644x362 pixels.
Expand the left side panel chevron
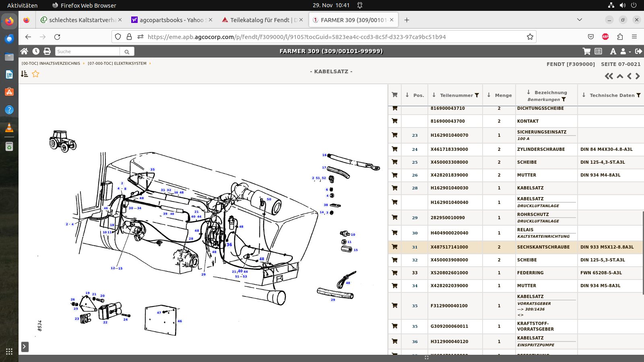[25, 346]
